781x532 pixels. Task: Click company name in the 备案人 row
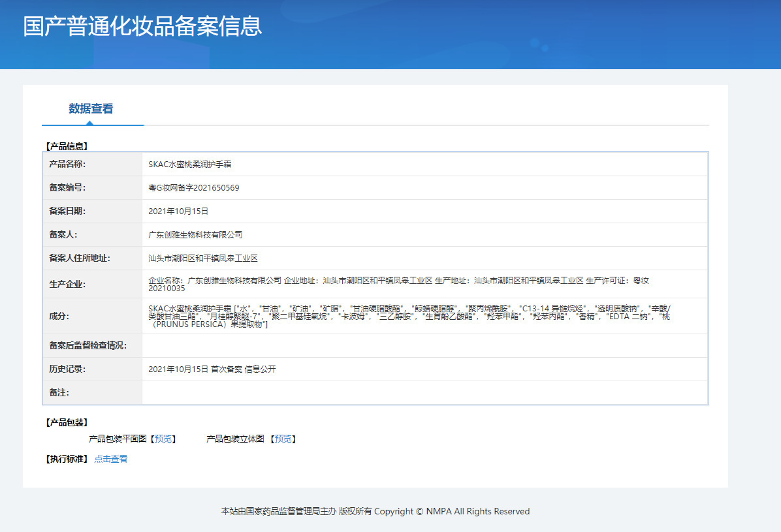point(195,234)
